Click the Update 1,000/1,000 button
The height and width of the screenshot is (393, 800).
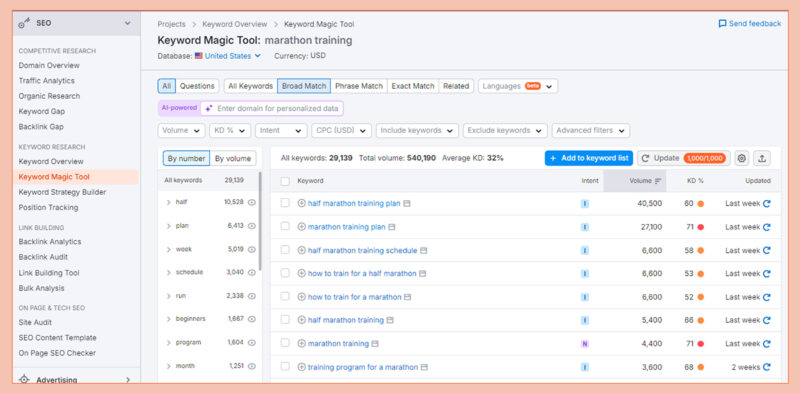pos(684,158)
